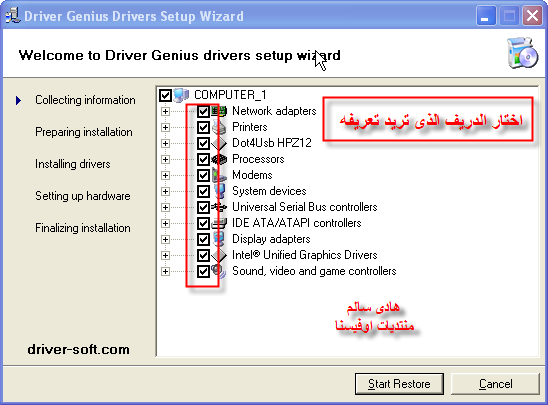
Task: Click the IDE ATA/ATAPI controllers icon
Action: pyautogui.click(x=219, y=223)
